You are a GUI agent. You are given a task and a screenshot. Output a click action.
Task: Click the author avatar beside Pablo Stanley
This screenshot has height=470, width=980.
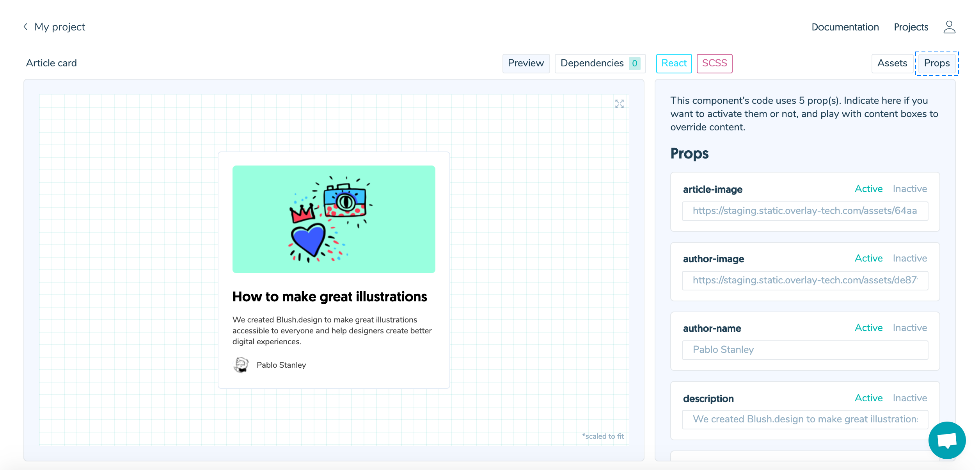point(241,365)
